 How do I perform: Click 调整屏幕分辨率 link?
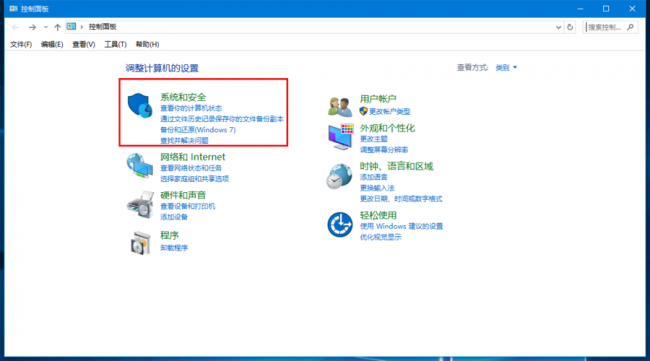point(384,150)
